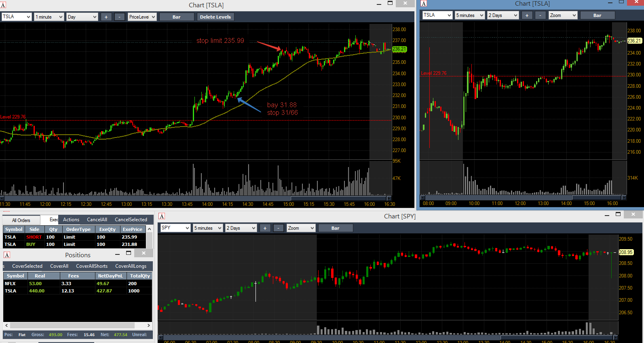The height and width of the screenshot is (343, 644).
Task: Select the TSLA SHORT order row
Action: coord(74,237)
